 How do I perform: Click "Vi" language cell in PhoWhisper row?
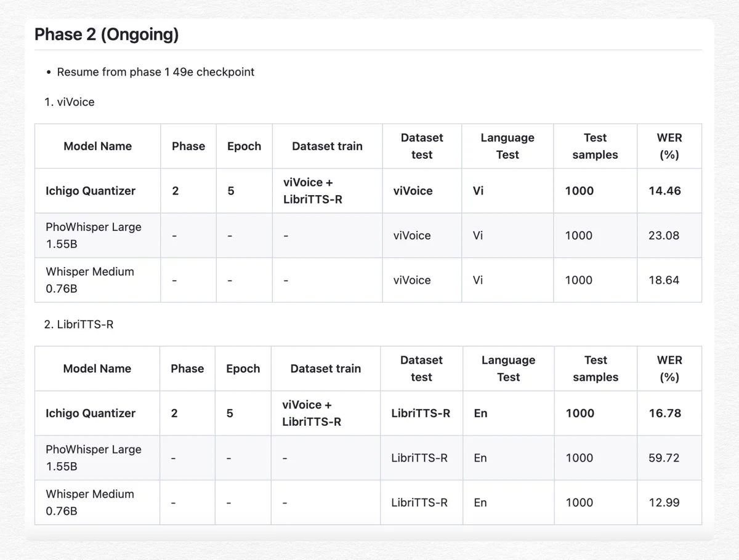tap(478, 235)
